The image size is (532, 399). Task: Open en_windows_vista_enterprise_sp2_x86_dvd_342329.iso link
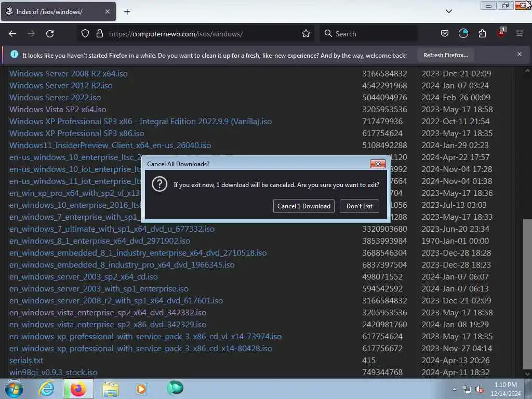point(108,325)
